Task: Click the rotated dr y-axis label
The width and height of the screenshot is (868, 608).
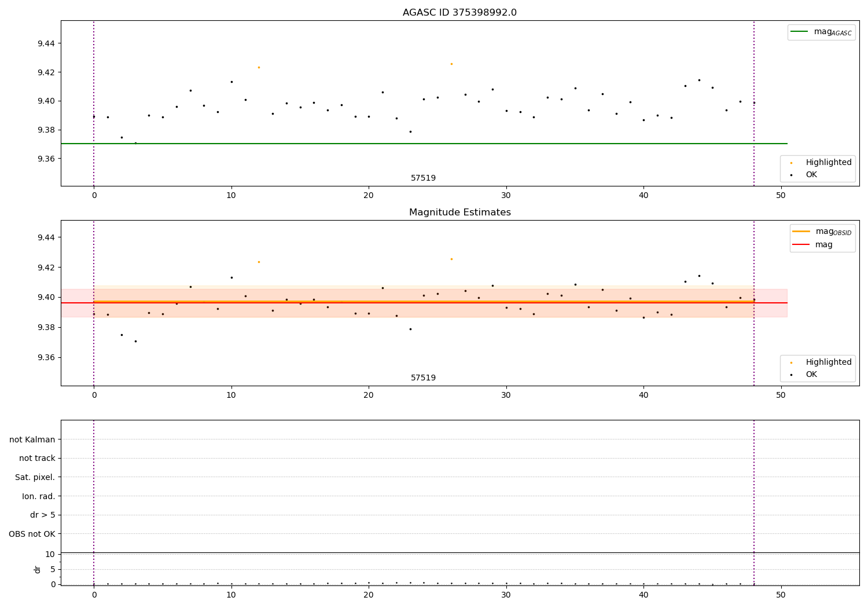Action: click(38, 569)
